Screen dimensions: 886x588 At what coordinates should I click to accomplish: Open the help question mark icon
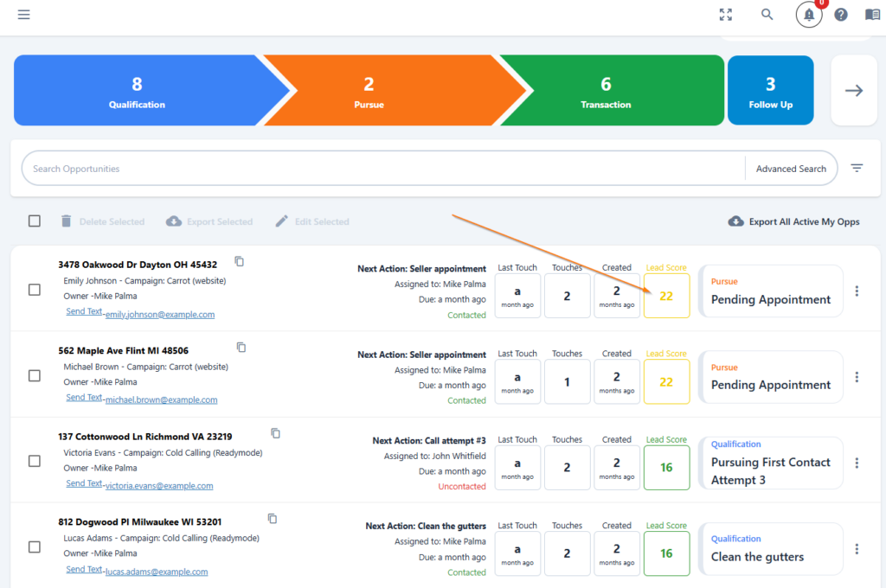click(841, 15)
